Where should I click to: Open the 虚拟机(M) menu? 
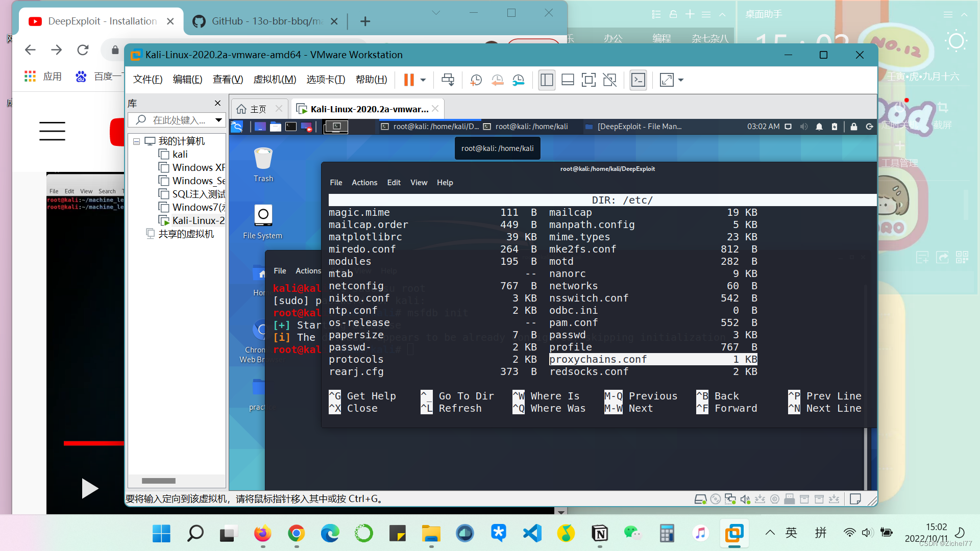(275, 79)
